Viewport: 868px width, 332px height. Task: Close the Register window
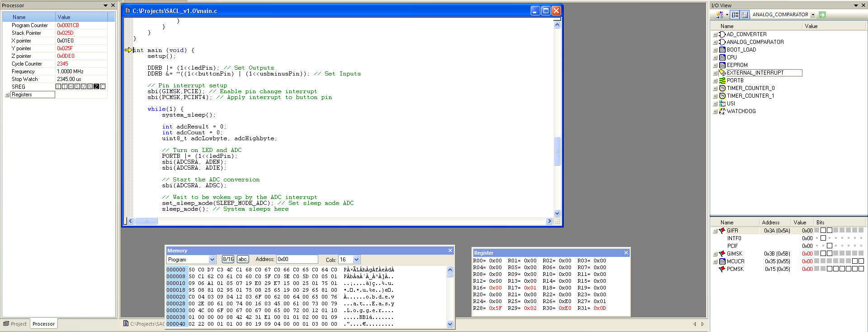point(626,253)
